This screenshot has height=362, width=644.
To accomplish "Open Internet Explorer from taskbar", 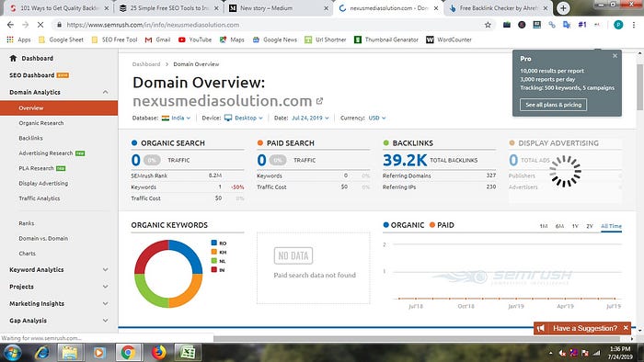I will point(42,353).
